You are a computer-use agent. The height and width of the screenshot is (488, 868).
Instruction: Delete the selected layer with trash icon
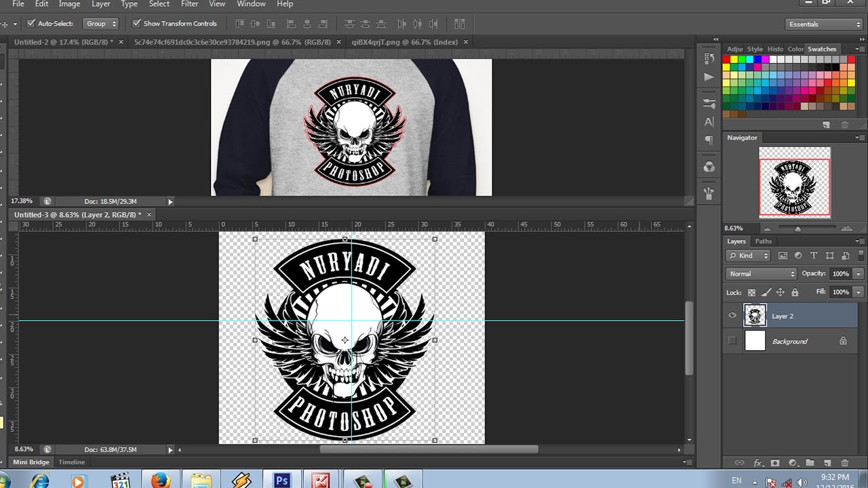[845, 463]
